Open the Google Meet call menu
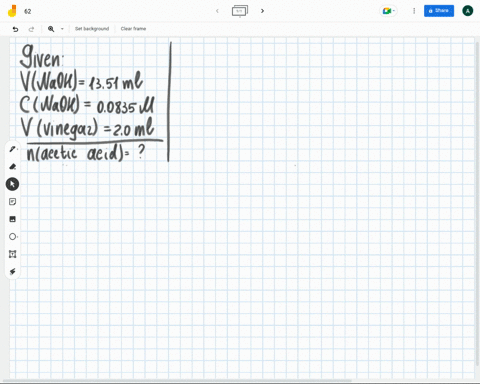480x384 pixels. [388, 11]
